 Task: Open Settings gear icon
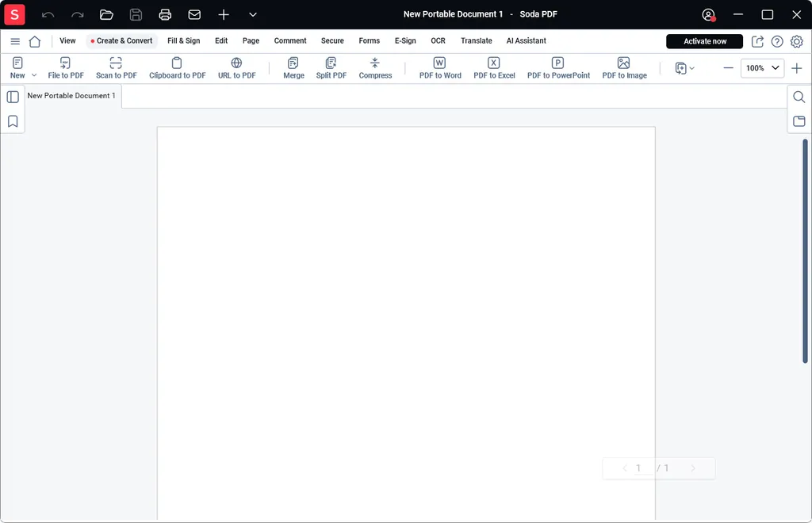click(796, 41)
